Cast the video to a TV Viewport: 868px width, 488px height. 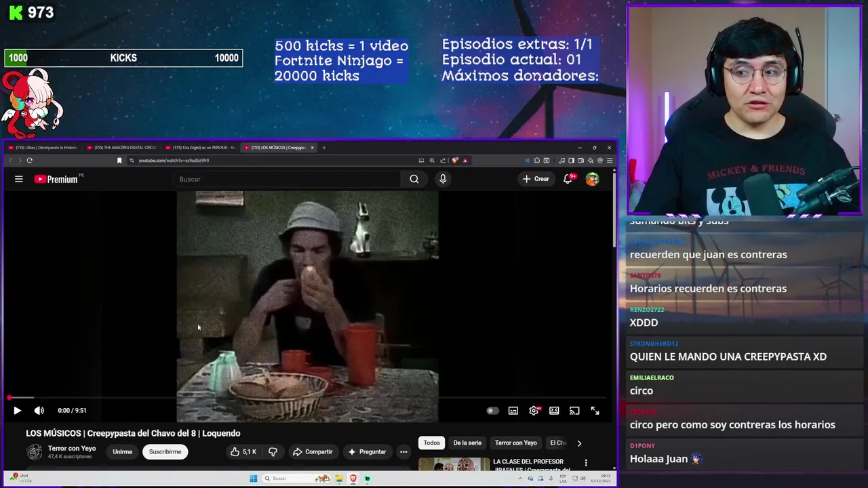point(574,411)
